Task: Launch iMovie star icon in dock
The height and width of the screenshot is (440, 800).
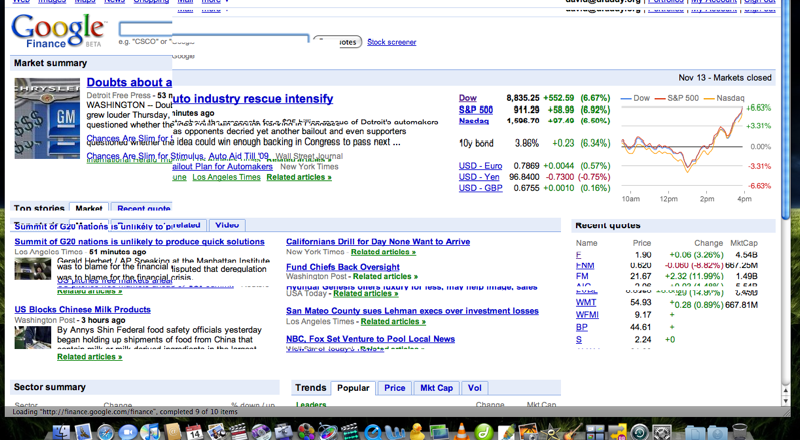Action: tap(551, 432)
